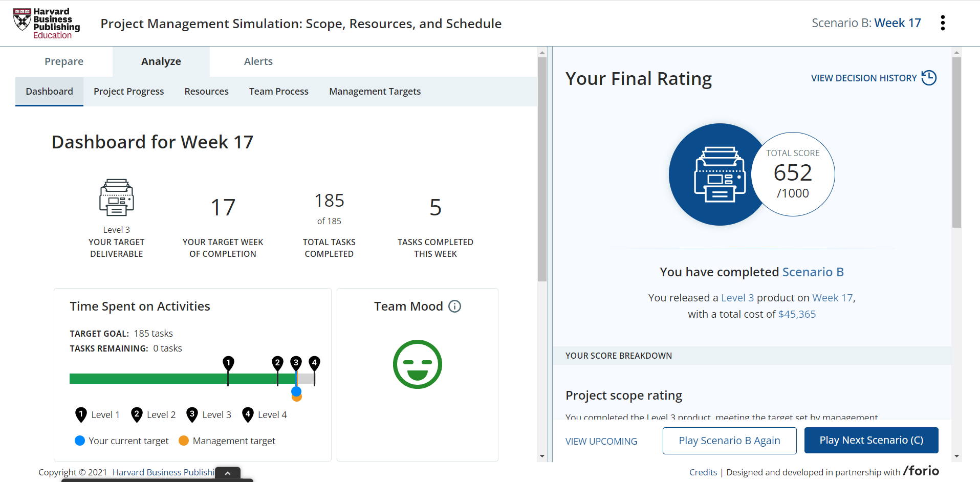Click the Total Score 652 circle

[793, 174]
